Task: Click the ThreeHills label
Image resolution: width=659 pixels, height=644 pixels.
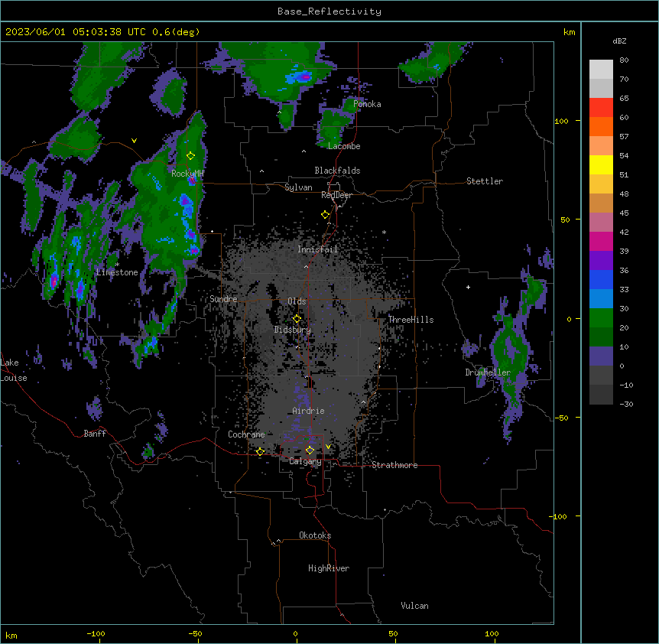Action: (x=411, y=320)
